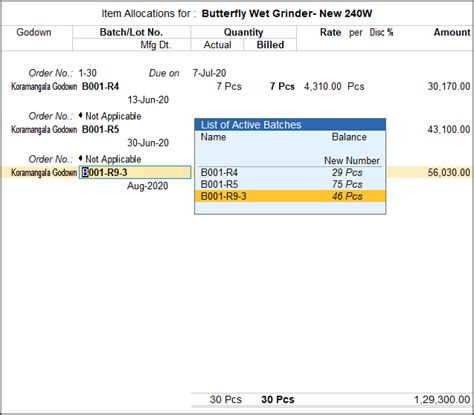Click the Amount column header
Image resolution: width=474 pixels, height=415 pixels.
(x=452, y=32)
